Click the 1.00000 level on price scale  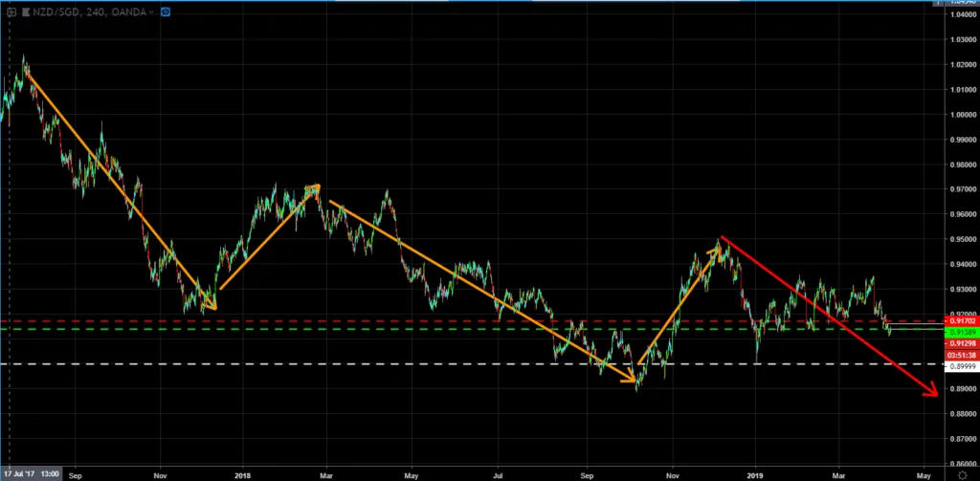tap(961, 115)
